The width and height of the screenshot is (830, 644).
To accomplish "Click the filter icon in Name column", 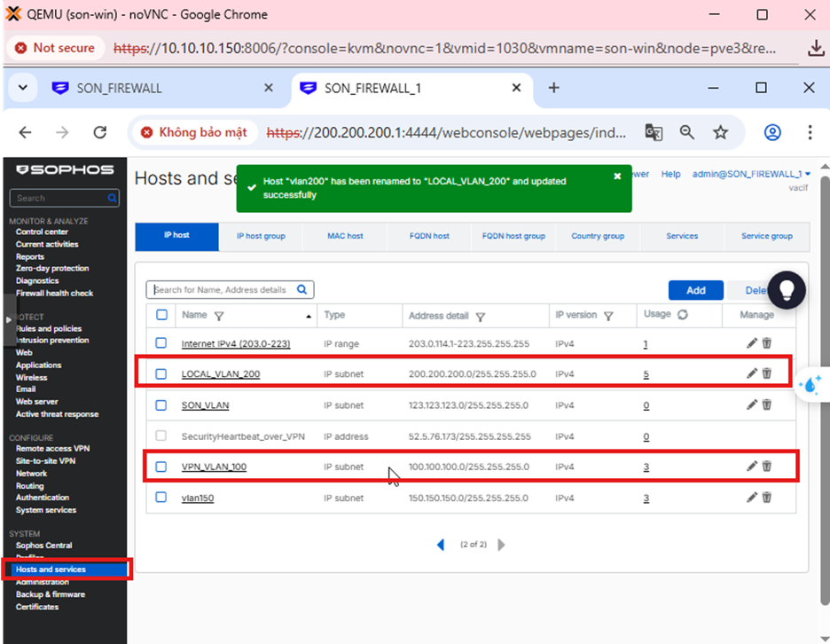I will coord(219,316).
